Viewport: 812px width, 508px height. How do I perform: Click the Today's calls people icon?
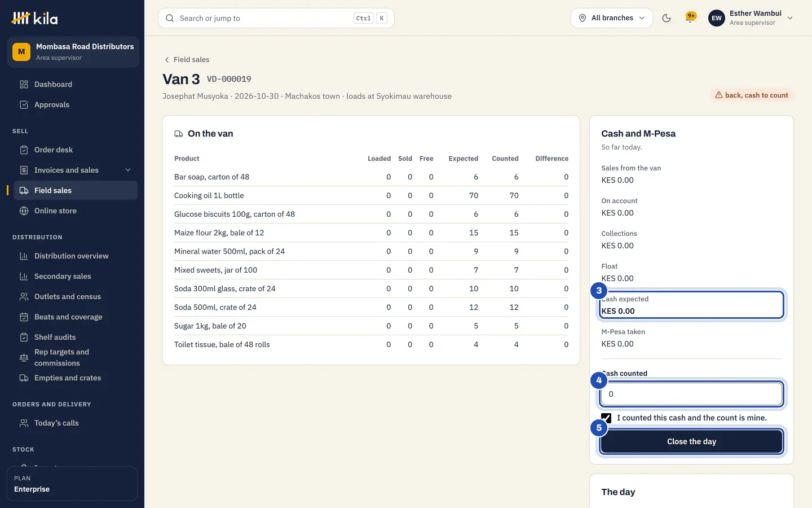click(x=24, y=423)
